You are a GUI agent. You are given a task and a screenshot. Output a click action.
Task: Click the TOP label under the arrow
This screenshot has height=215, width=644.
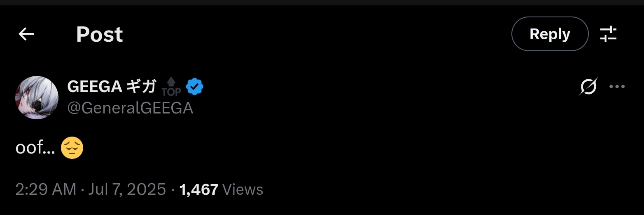click(171, 92)
